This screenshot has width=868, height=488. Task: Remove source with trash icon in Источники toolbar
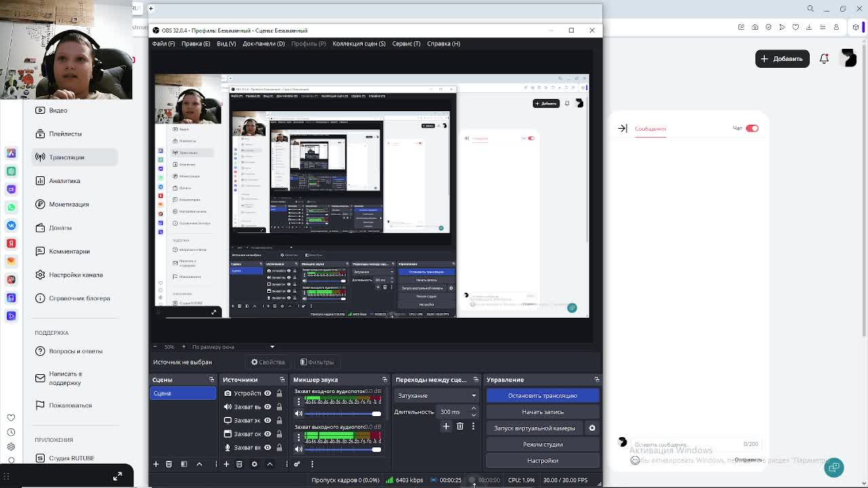[x=239, y=464]
